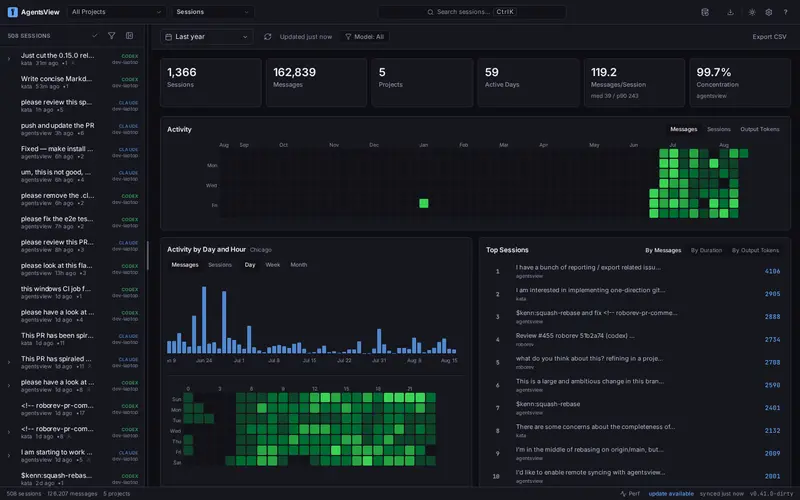800x500 pixels.
Task: Click the 'update available' link in status bar
Action: pos(671,493)
